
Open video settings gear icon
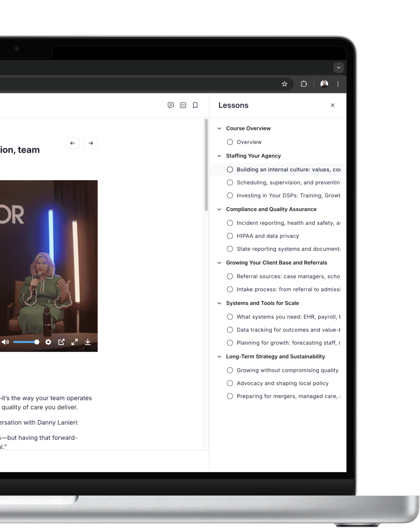coord(48,342)
